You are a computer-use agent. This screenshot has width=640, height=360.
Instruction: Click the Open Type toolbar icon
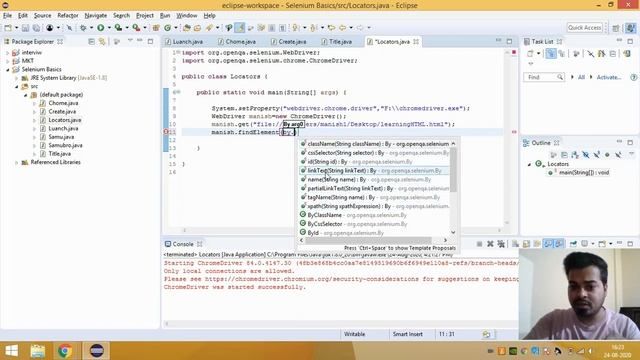(187, 28)
